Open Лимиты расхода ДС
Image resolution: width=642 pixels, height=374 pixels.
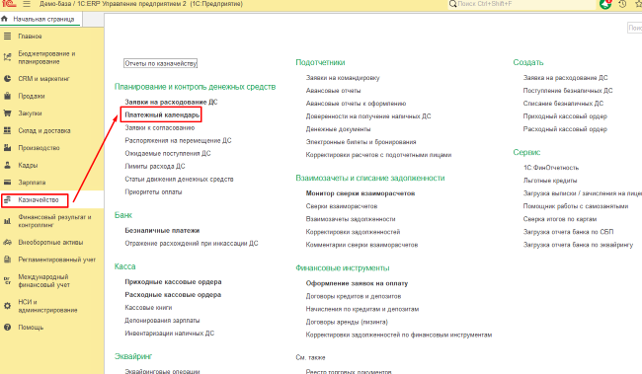click(155, 166)
